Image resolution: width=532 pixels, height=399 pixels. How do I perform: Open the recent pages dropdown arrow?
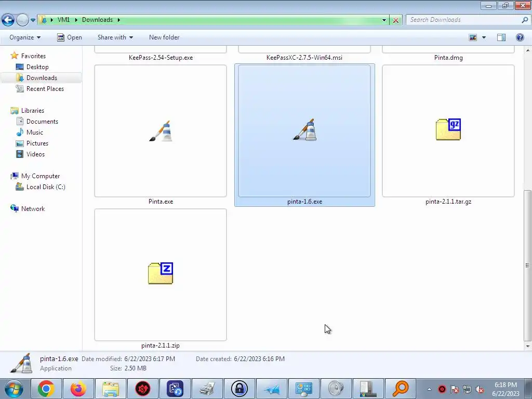(33, 20)
